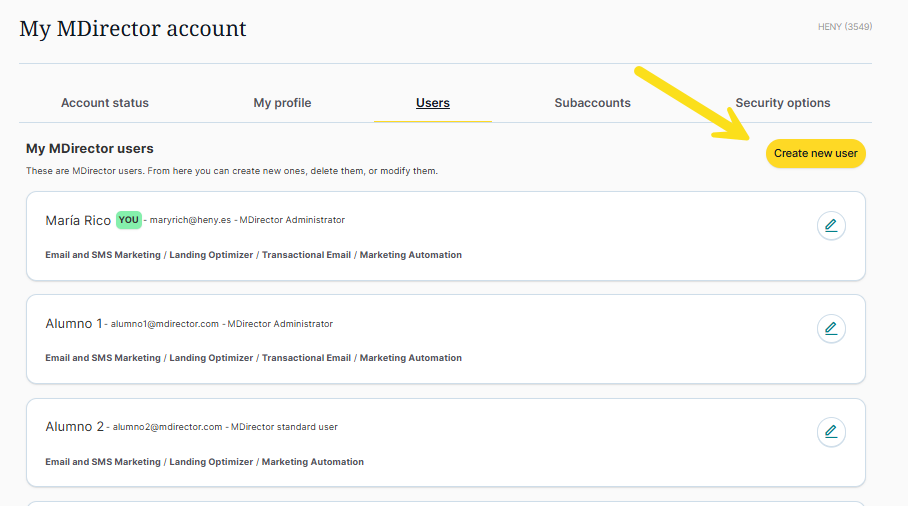Viewport: 908px width, 506px height.
Task: Open the Account status tab
Action: [105, 103]
